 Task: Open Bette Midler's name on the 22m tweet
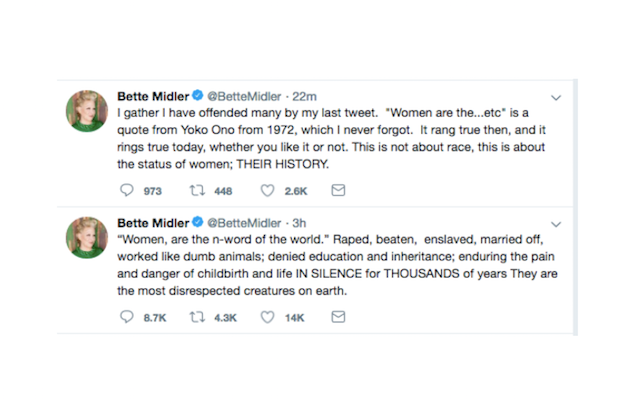[x=154, y=97]
